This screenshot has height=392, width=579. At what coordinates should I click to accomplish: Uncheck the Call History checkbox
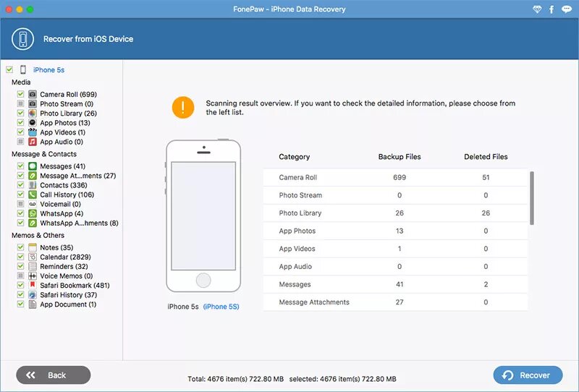point(21,195)
